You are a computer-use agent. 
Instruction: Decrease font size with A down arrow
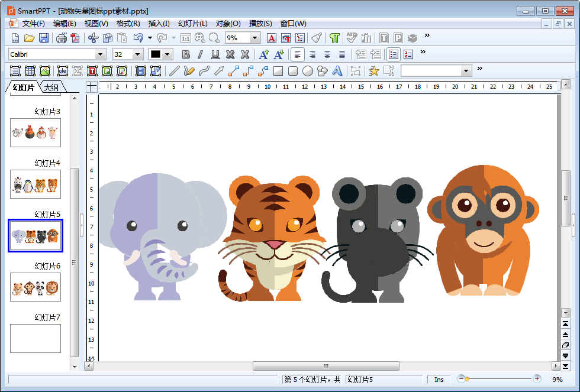[x=279, y=54]
